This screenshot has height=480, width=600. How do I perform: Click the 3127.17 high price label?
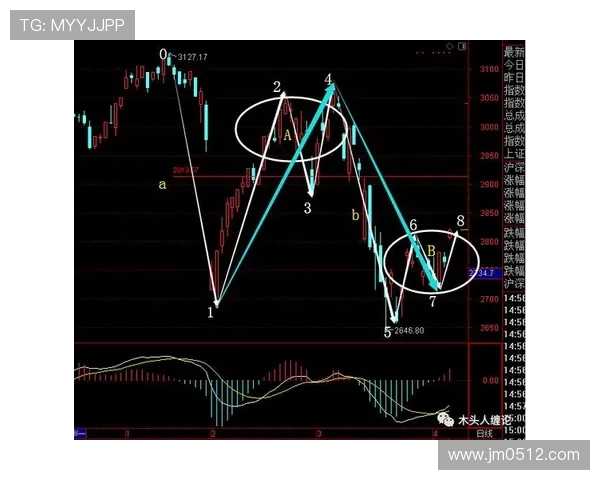tap(191, 57)
